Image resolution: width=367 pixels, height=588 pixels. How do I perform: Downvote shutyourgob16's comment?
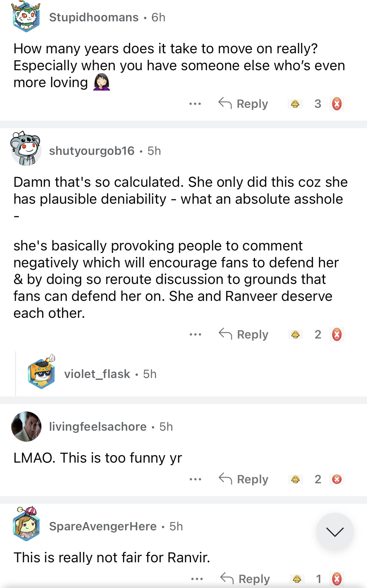[x=337, y=334]
